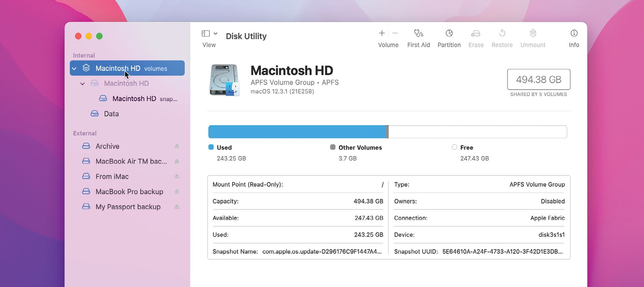Collapse the Macintosh HD volumes group
The width and height of the screenshot is (644, 287).
click(x=74, y=69)
